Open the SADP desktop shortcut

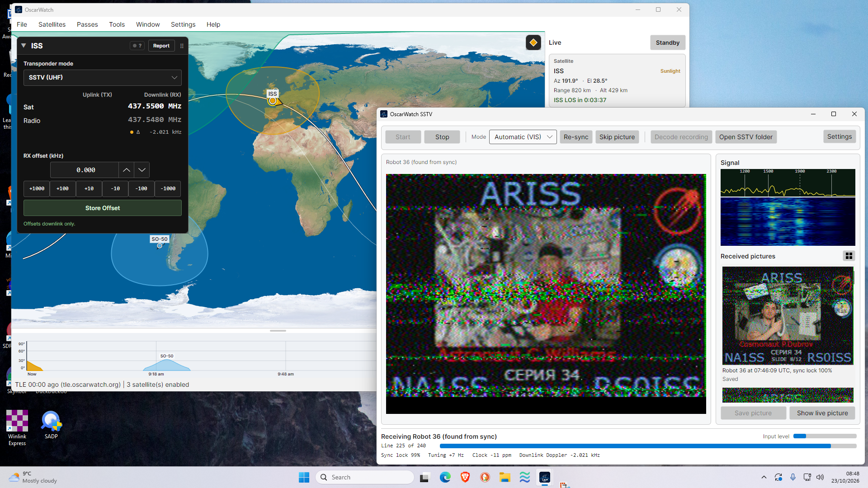(51, 425)
